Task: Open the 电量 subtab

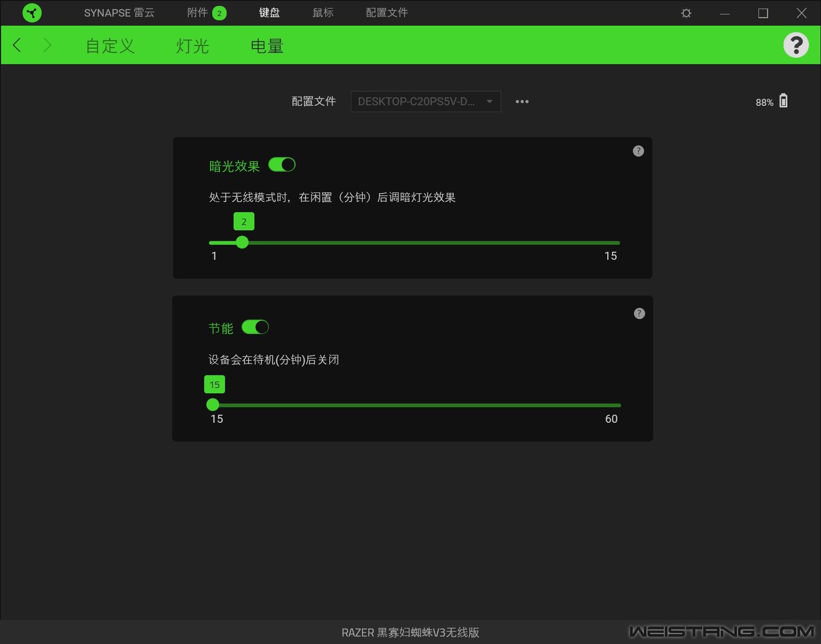Action: [267, 46]
